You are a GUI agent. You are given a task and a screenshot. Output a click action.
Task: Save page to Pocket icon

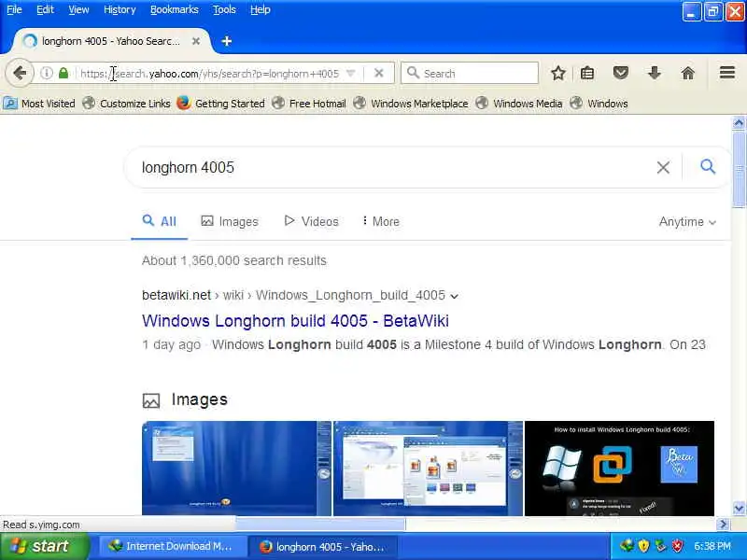(620, 73)
